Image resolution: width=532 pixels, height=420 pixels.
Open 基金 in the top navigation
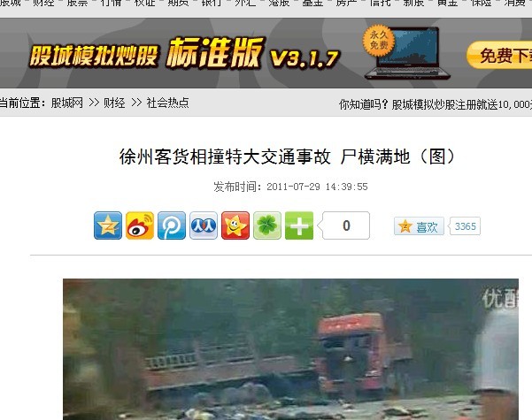(x=312, y=3)
